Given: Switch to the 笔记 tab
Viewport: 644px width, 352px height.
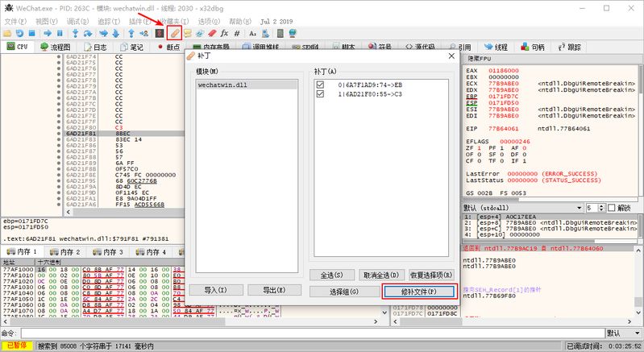Looking at the screenshot, I should click(132, 48).
